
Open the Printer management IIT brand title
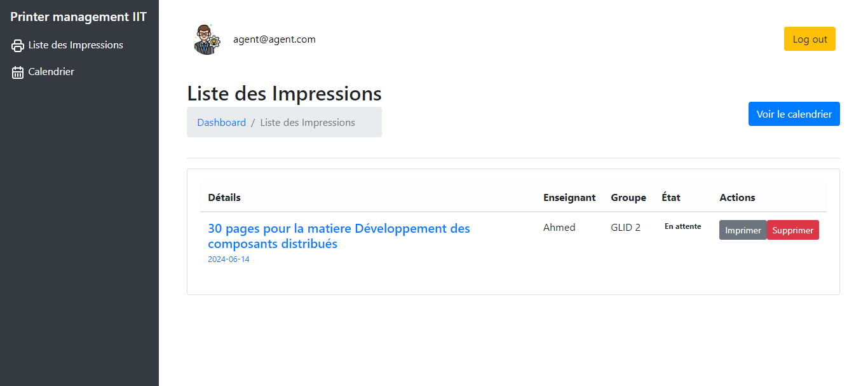(x=79, y=17)
